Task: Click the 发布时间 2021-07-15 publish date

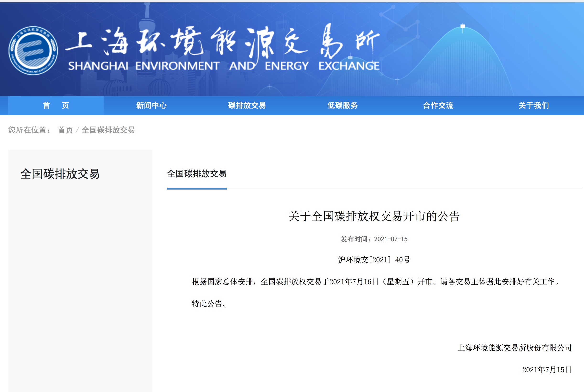Action: (374, 239)
